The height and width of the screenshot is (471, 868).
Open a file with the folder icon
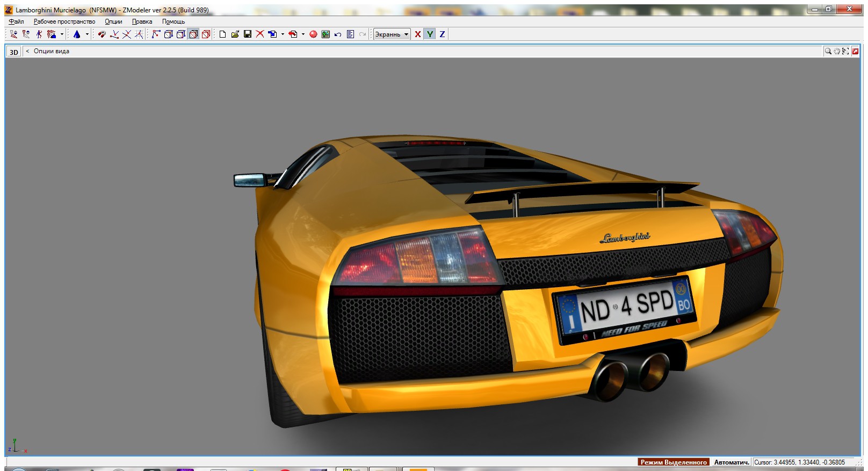pos(235,34)
